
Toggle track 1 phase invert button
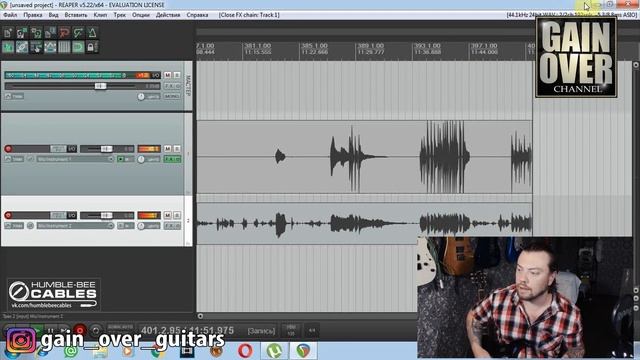(x=30, y=159)
